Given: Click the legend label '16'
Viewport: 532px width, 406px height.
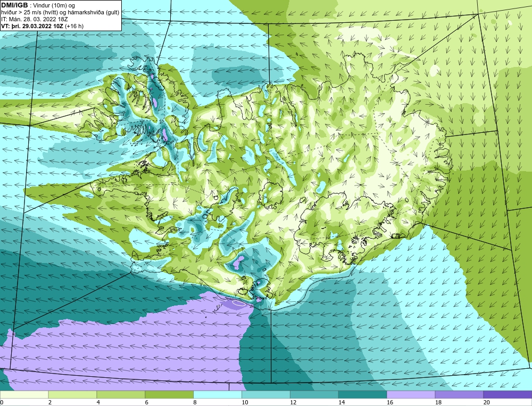Looking at the screenshot, I should tap(390, 402).
